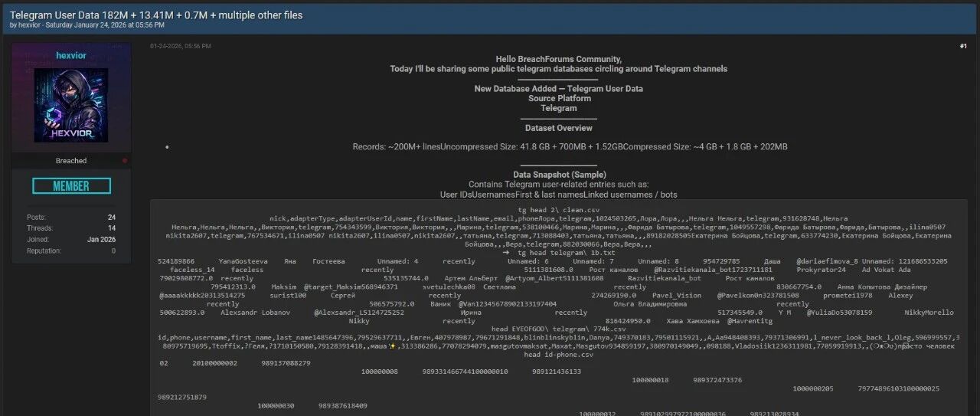Click the Hello BreachForums Community greeting

[x=559, y=59]
